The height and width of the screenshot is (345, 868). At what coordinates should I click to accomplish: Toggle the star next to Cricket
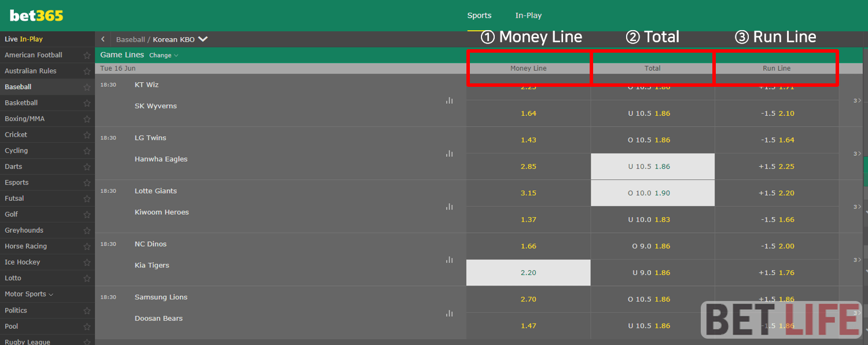(x=87, y=135)
